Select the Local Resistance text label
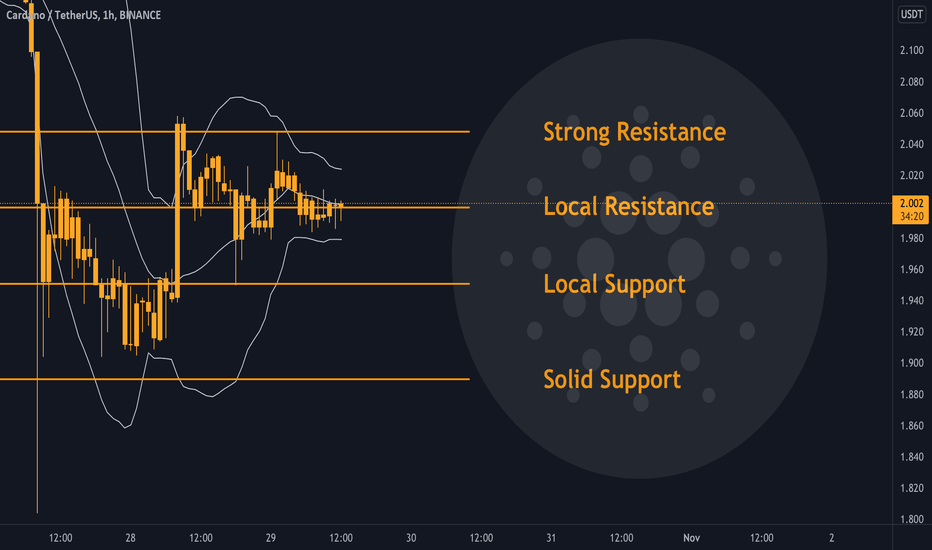This screenshot has height=550, width=932. pos(628,206)
